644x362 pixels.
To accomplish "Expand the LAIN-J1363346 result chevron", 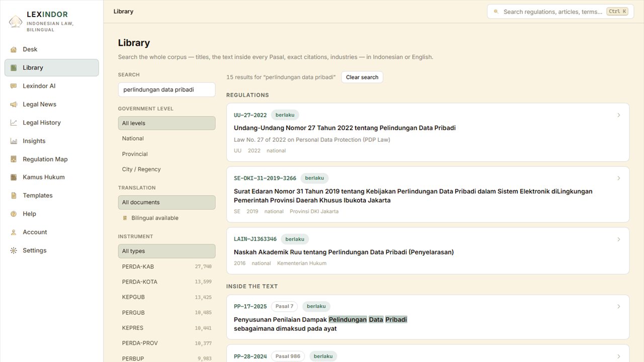I will (619, 239).
